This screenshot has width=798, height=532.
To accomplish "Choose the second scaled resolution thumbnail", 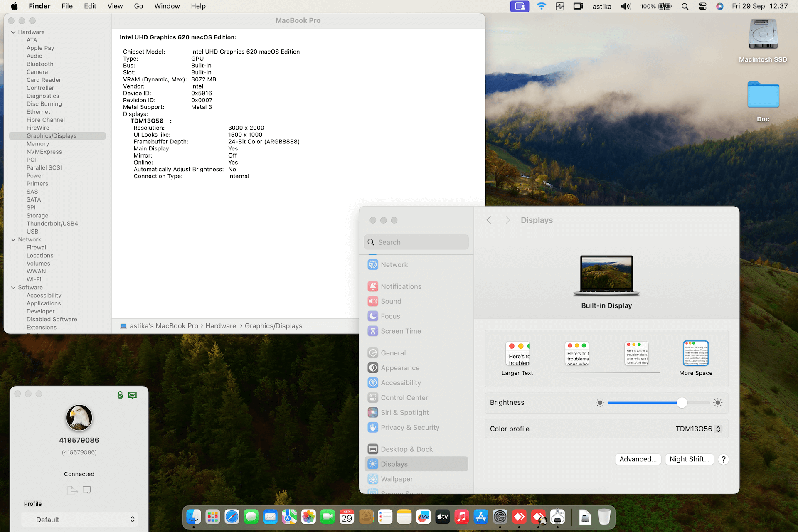I will tap(577, 354).
